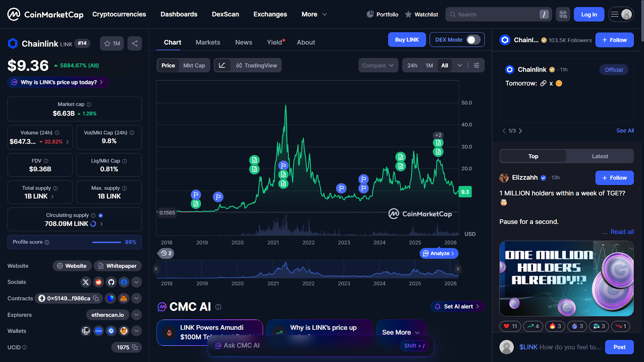Image resolution: width=644 pixels, height=362 pixels.
Task: Expand the Socials dropdown chevron
Action: click(136, 282)
